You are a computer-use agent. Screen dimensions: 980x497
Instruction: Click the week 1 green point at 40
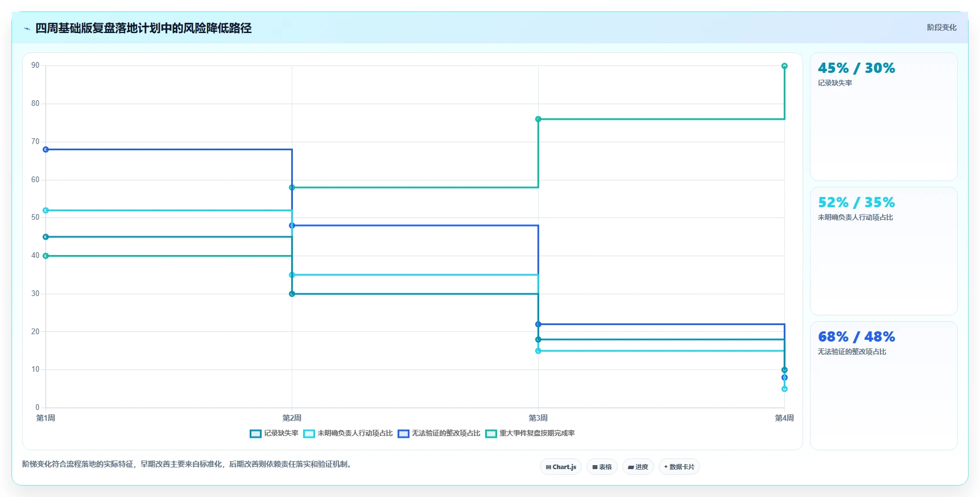pyautogui.click(x=46, y=256)
